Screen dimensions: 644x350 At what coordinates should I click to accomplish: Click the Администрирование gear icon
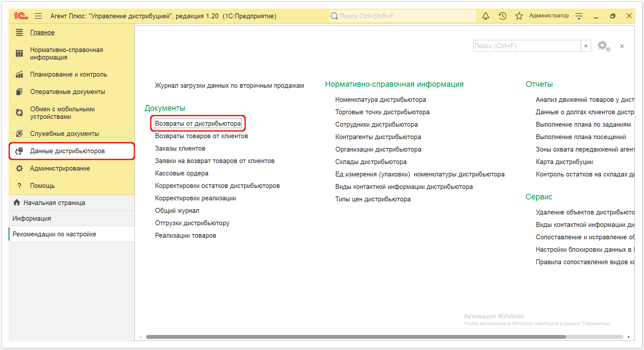[19, 168]
